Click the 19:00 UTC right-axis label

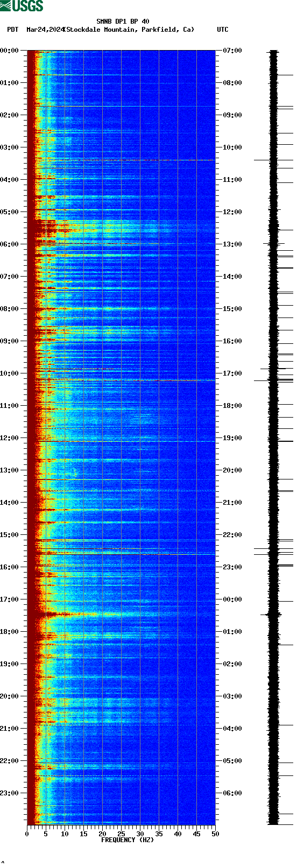pos(232,438)
